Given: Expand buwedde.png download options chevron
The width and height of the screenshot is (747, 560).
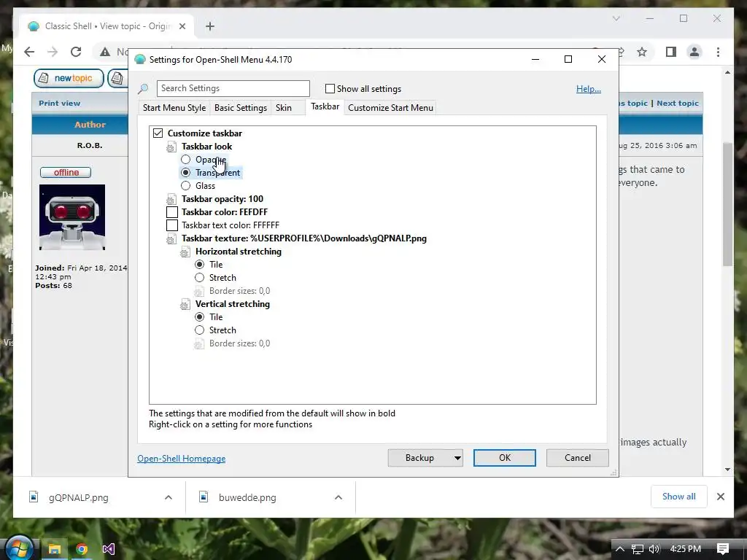Looking at the screenshot, I should 338,497.
